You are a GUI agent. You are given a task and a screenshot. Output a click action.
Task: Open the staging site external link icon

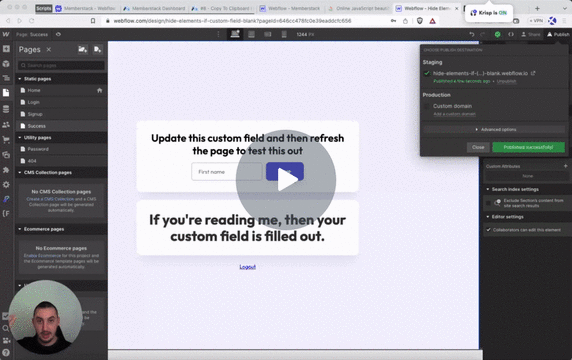tap(533, 73)
